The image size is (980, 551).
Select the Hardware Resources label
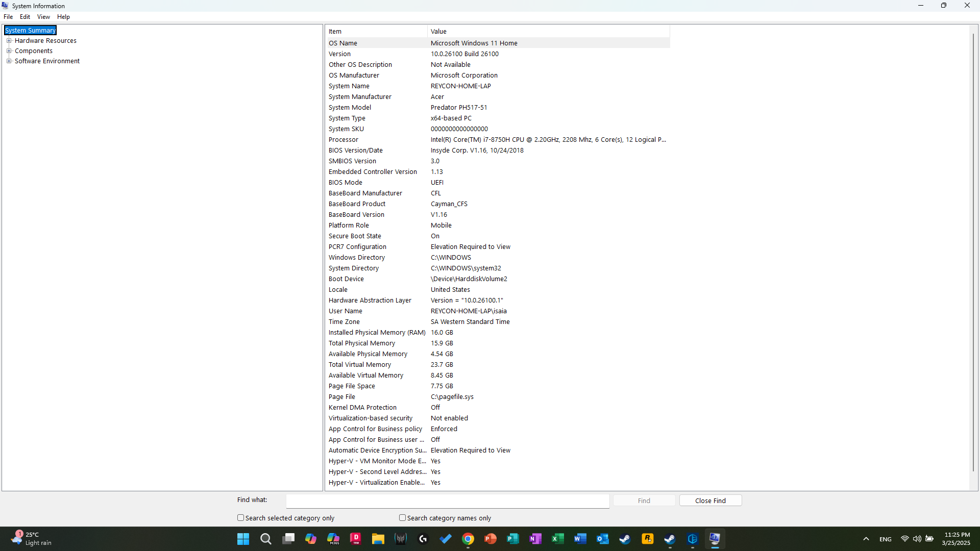[45, 41]
